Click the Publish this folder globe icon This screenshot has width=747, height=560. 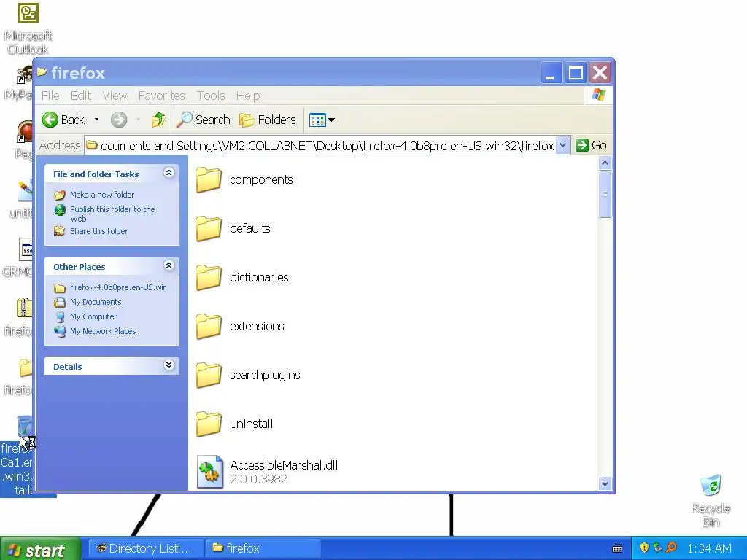click(60, 209)
